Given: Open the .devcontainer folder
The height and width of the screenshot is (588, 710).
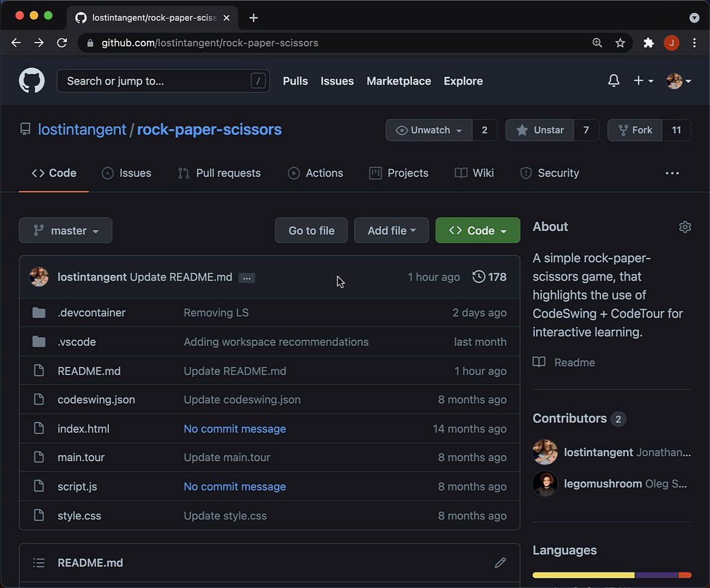Looking at the screenshot, I should tap(92, 313).
